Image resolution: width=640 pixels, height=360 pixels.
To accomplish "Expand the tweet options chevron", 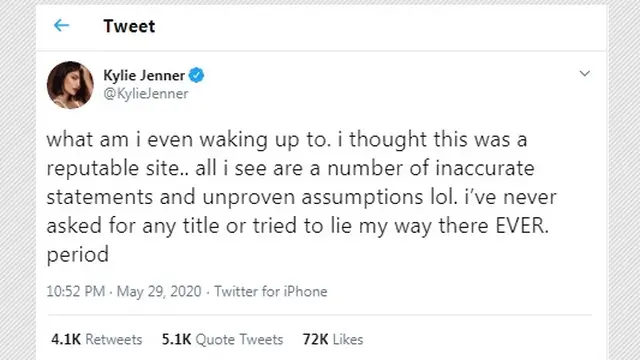I will pyautogui.click(x=584, y=73).
